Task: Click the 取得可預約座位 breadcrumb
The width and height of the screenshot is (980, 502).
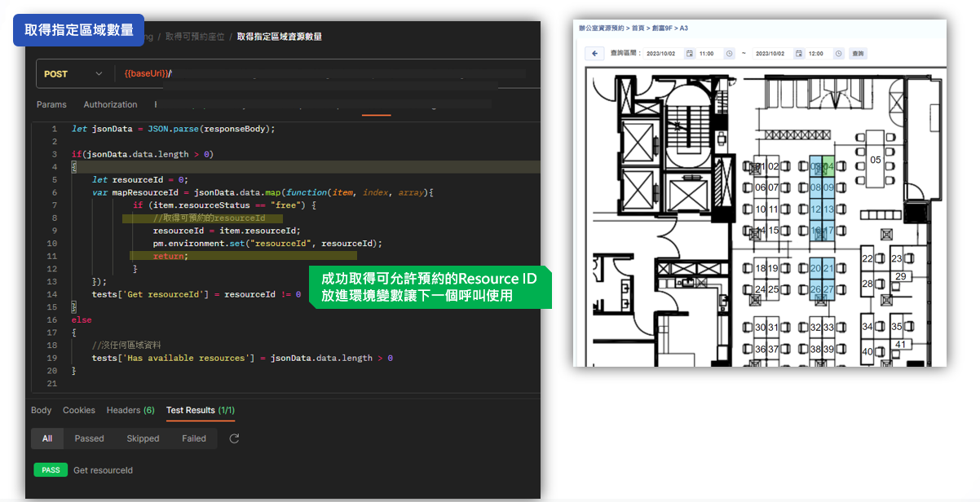Action: pyautogui.click(x=195, y=37)
